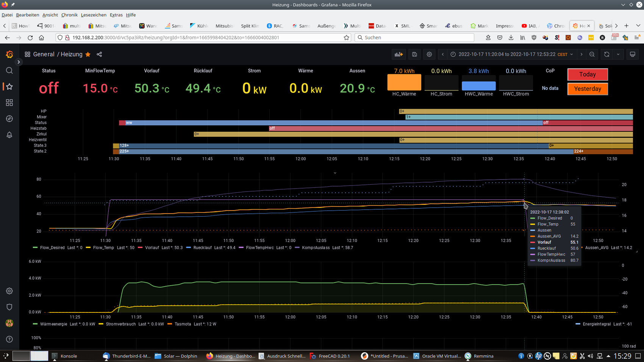Click the zoom out time range icon
644x362 pixels.
click(x=592, y=55)
